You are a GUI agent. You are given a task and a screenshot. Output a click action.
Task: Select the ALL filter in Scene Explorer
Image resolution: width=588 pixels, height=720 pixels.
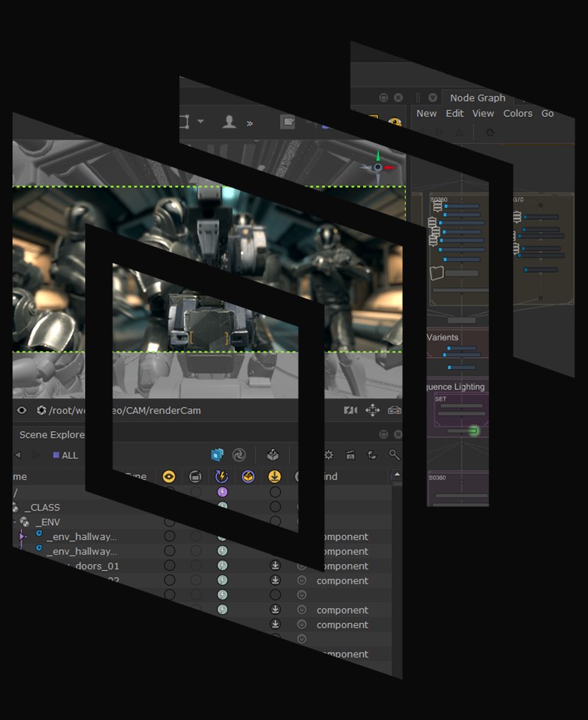coord(65,455)
